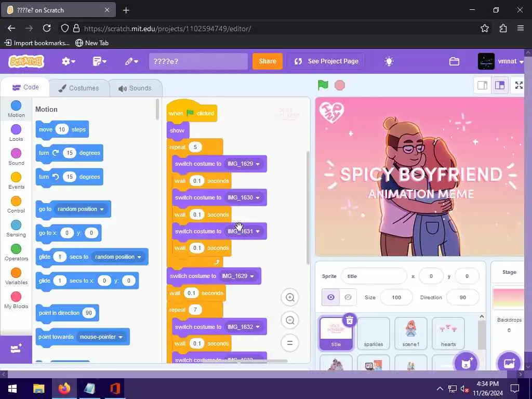Enter full screen stage mode
The image size is (532, 399).
(519, 85)
